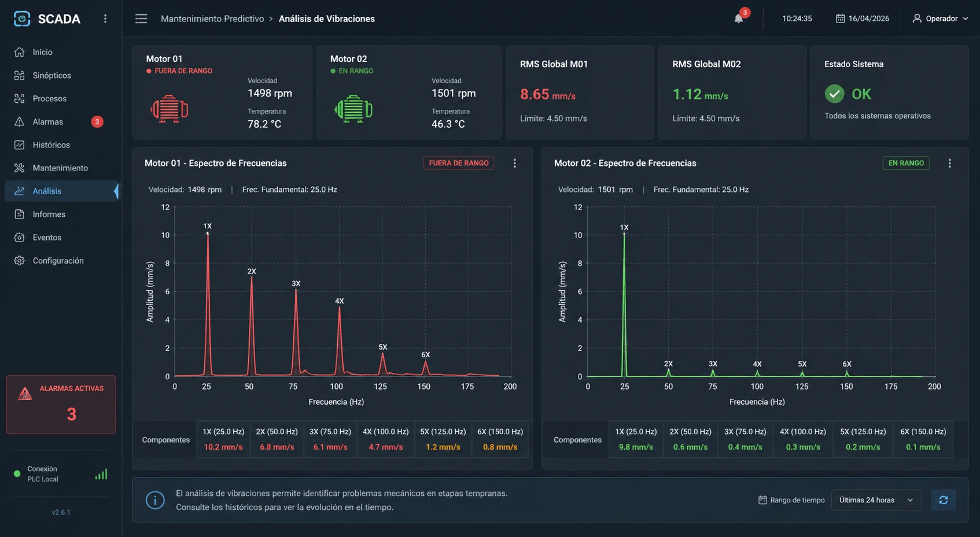
Task: Click the SCADA logo icon
Action: click(x=22, y=18)
